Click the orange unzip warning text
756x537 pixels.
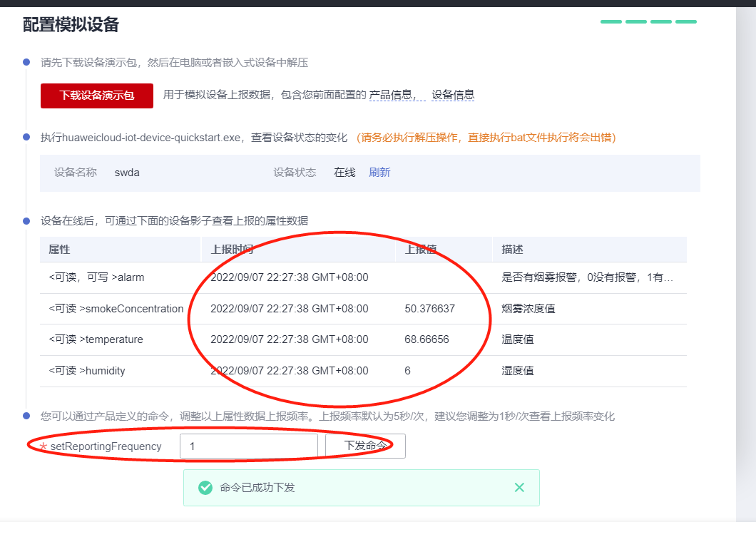point(486,138)
